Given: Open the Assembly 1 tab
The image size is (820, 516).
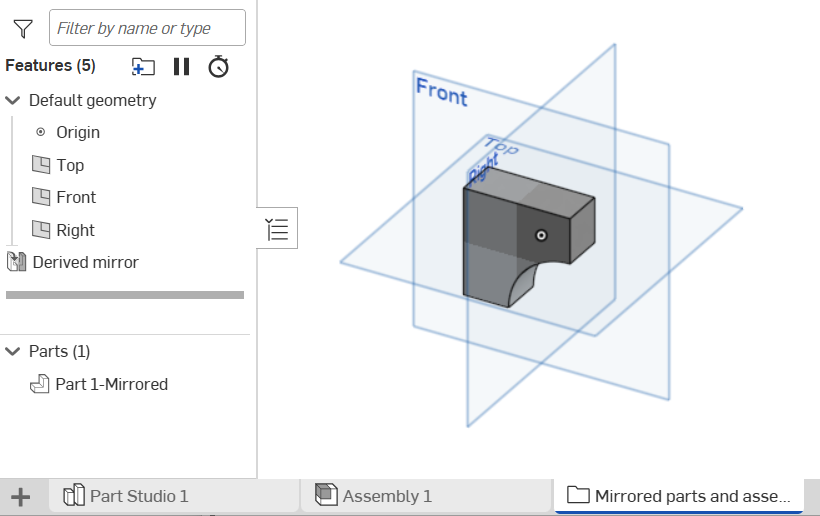Looking at the screenshot, I should [387, 496].
